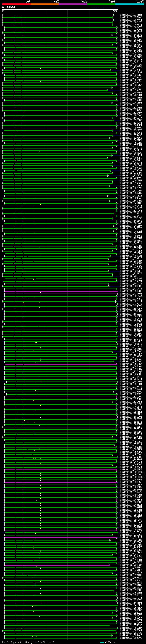Select the UniRef100_B1ZVS2 label
Viewport: 146px width, 644px height.
131,329
